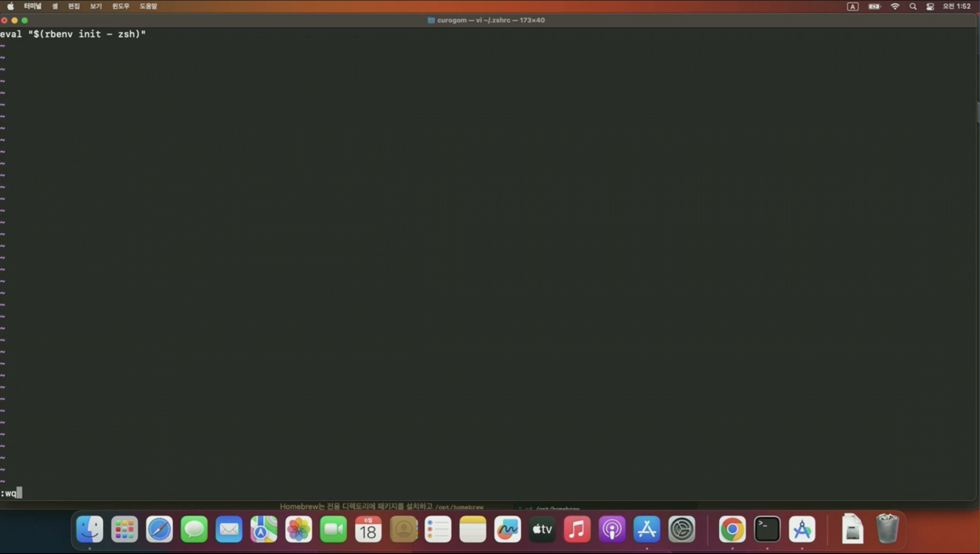The height and width of the screenshot is (554, 980).
Task: Open the 보기 menu
Action: pyautogui.click(x=96, y=6)
